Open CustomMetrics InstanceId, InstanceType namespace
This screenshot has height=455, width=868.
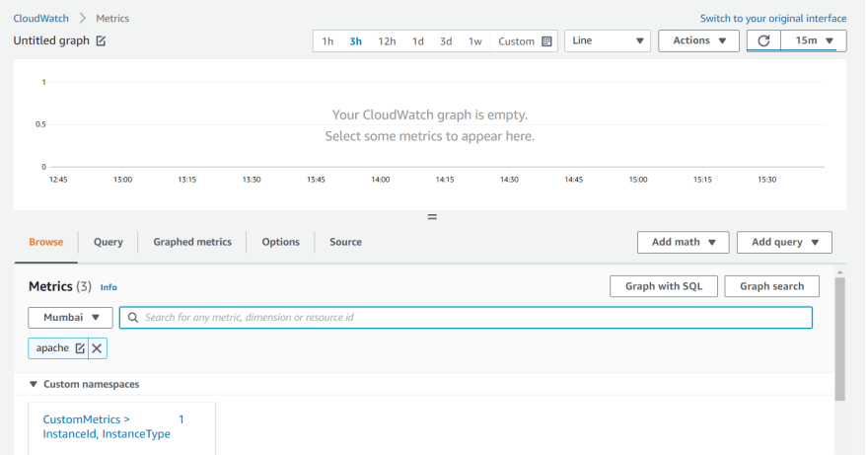point(107,426)
